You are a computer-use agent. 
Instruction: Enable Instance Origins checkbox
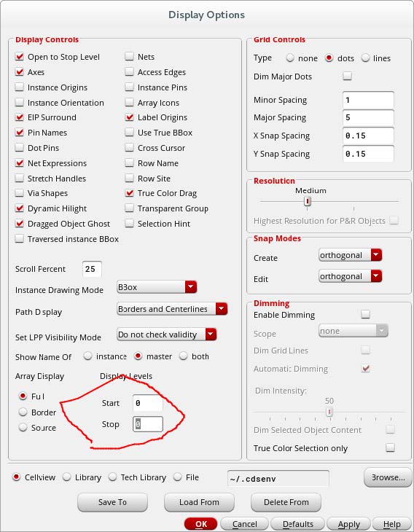click(20, 87)
